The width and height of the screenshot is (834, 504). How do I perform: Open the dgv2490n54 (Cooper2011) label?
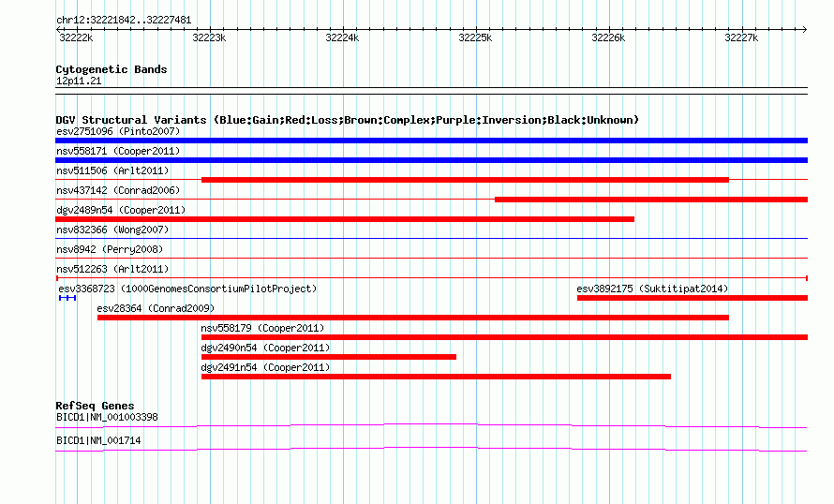[x=265, y=348]
